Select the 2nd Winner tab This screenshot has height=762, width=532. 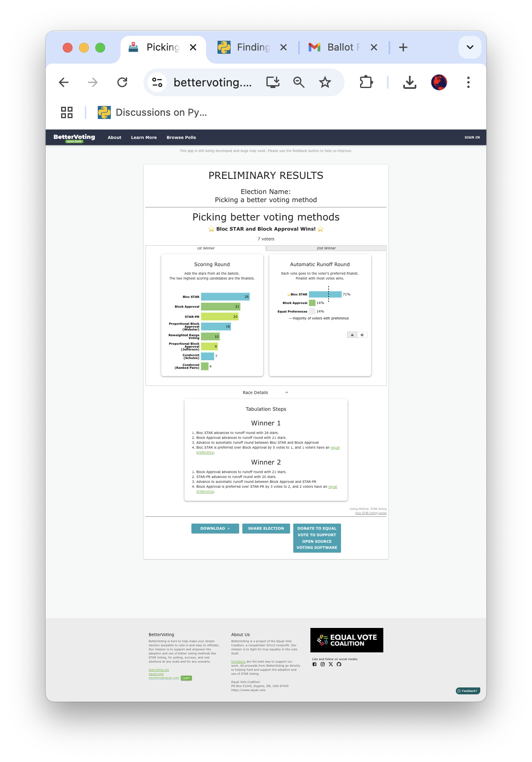tap(326, 248)
